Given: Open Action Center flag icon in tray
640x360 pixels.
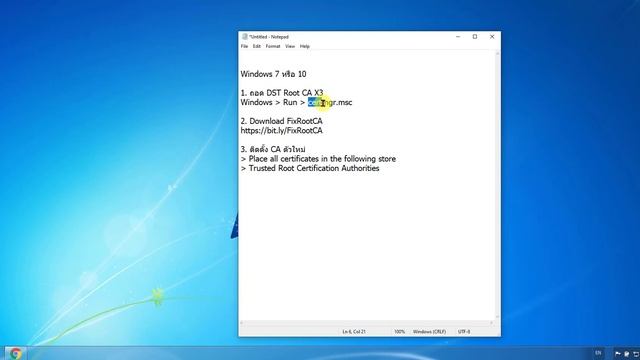Looking at the screenshot, I should click(618, 354).
